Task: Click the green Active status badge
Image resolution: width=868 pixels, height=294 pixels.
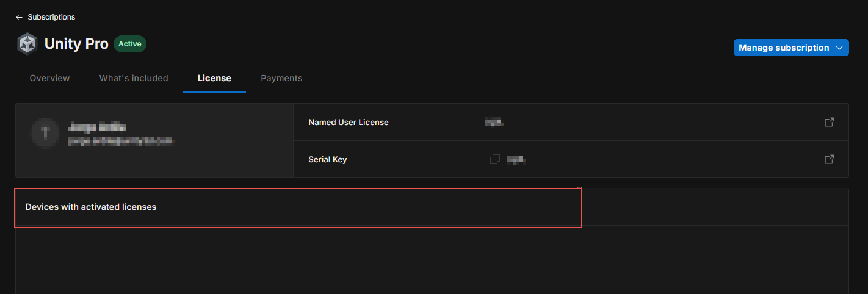Action: click(x=130, y=44)
